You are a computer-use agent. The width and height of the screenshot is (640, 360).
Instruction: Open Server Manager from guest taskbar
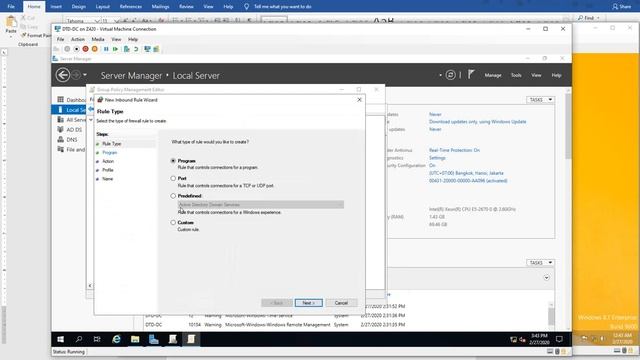pos(154,339)
